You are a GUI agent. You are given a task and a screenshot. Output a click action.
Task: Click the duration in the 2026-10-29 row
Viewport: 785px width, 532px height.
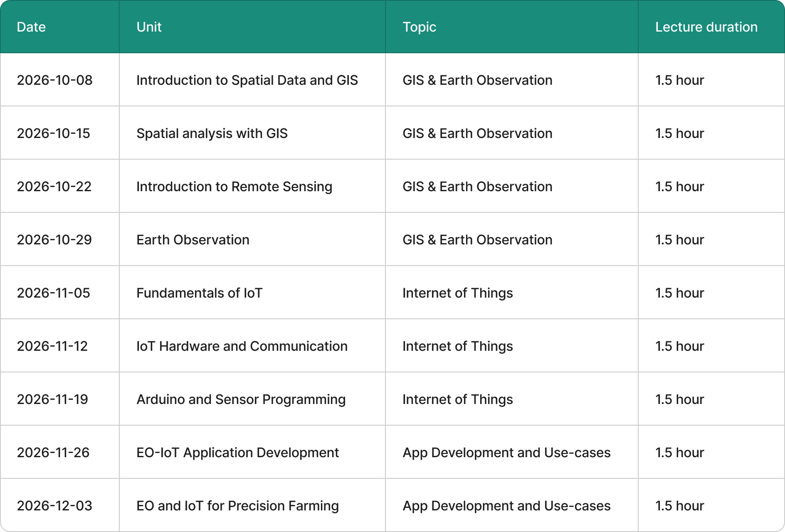pyautogui.click(x=680, y=240)
